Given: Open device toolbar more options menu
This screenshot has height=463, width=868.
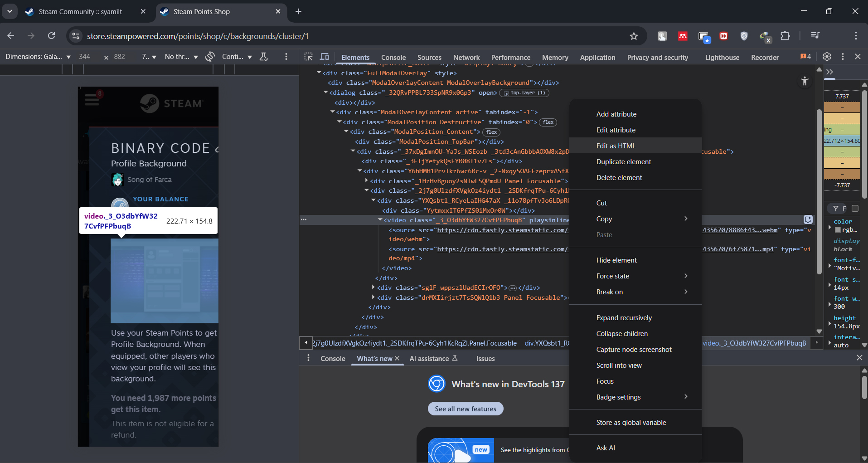Looking at the screenshot, I should [x=286, y=57].
